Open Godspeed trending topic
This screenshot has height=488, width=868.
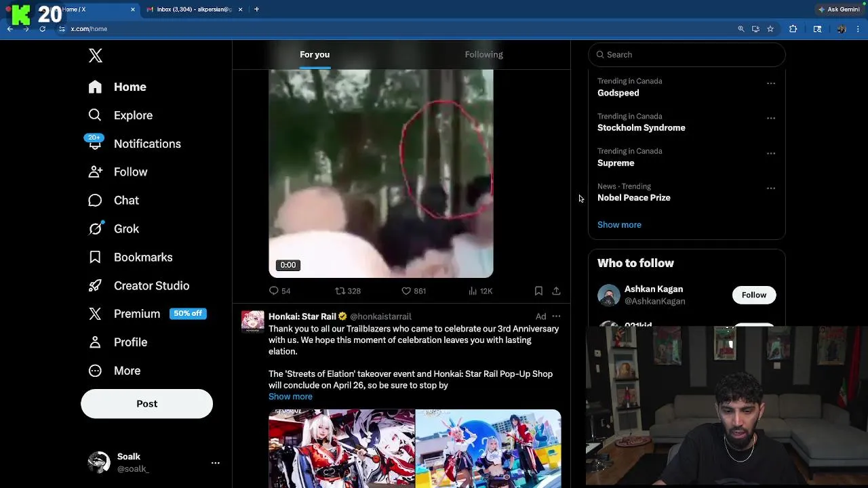pos(618,93)
